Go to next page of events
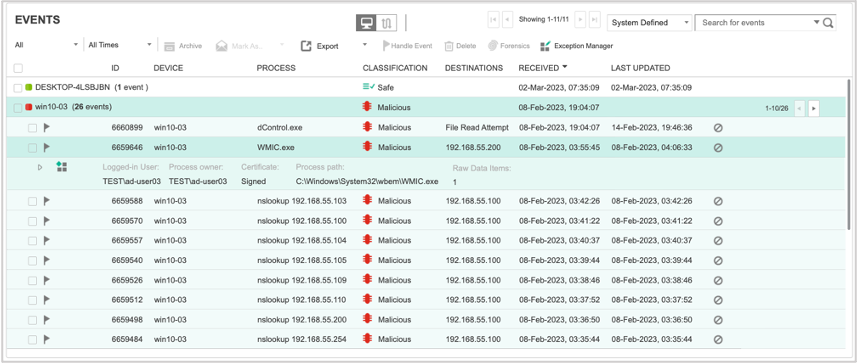 (580, 20)
